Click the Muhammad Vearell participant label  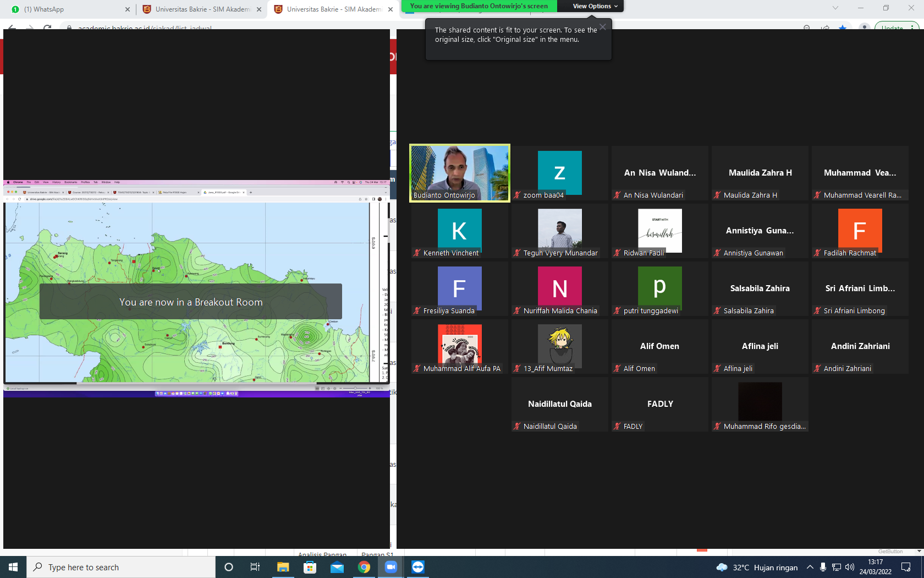coord(862,195)
